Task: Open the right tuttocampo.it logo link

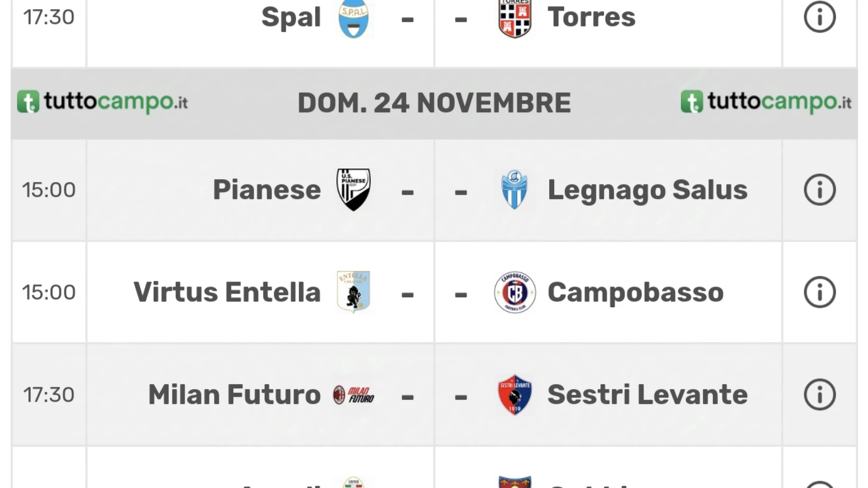Action: coord(766,102)
